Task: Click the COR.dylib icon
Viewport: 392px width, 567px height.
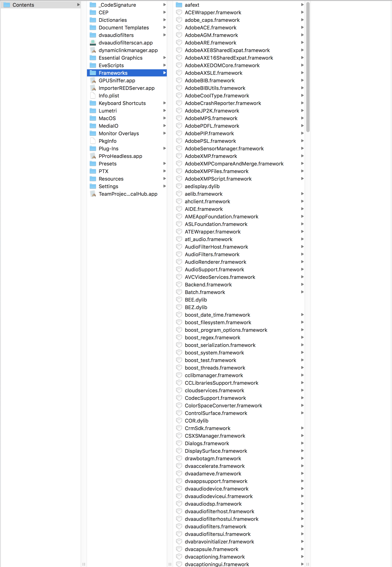Action: click(x=179, y=420)
